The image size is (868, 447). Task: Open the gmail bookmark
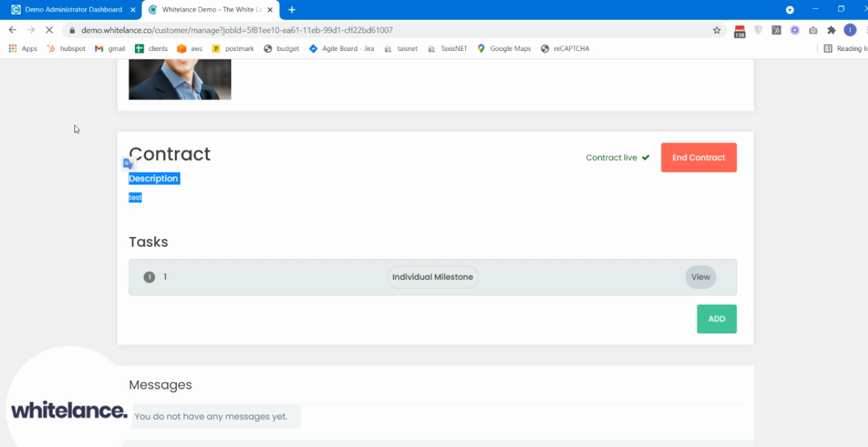click(110, 48)
